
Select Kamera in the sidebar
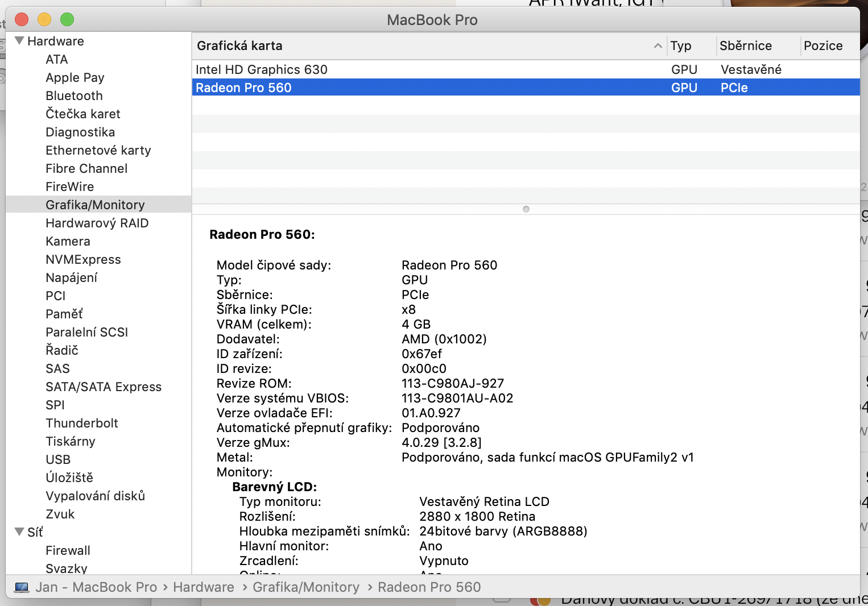pos(68,241)
